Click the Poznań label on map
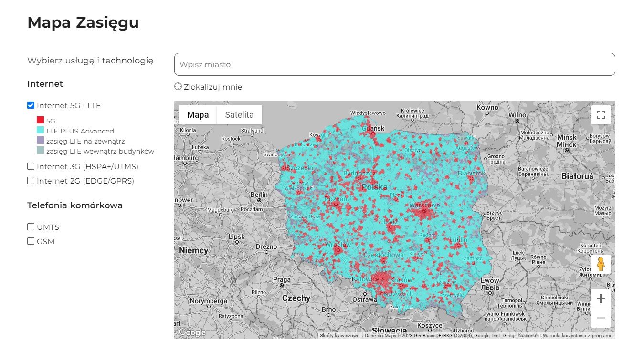This screenshot has width=644, height=349. (336, 198)
